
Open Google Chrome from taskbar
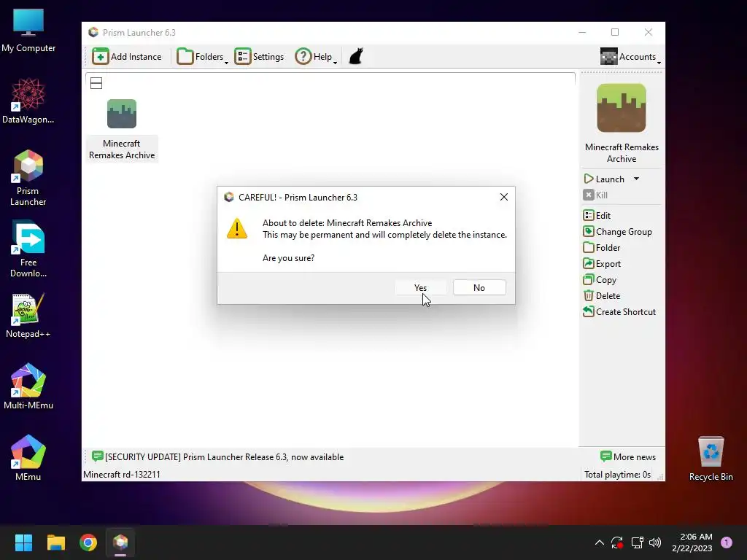point(88,542)
